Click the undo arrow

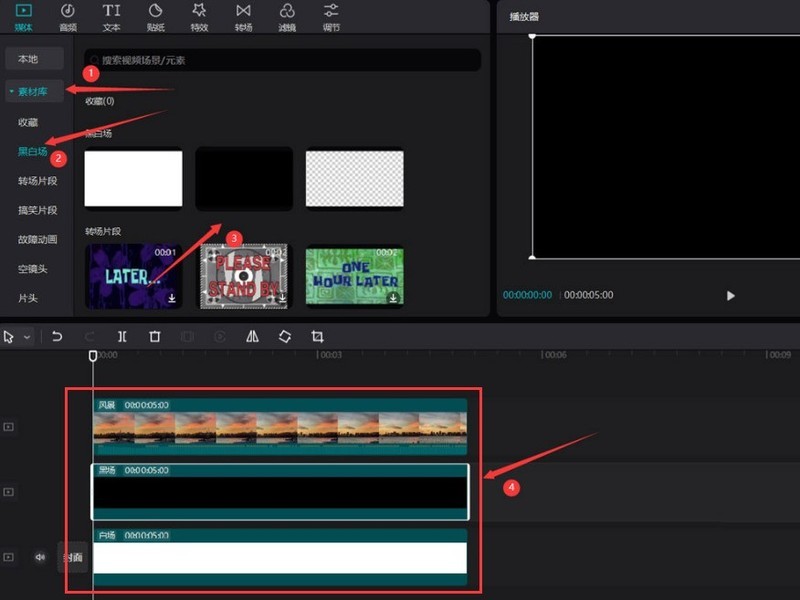[57, 337]
